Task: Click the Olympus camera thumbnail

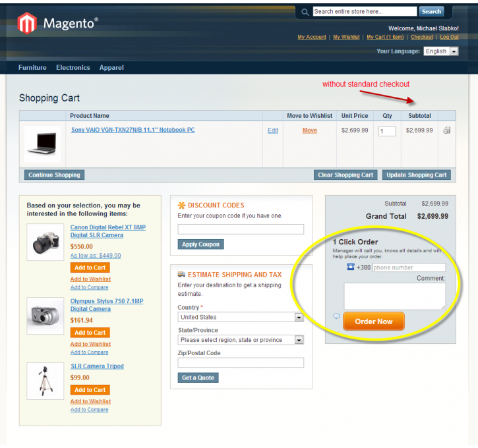Action: pyautogui.click(x=45, y=316)
